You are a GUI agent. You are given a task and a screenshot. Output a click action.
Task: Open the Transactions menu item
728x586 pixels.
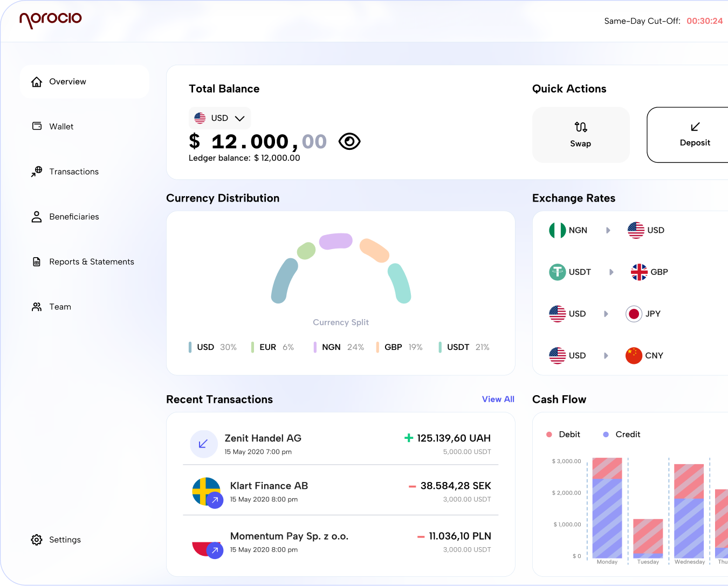point(74,171)
